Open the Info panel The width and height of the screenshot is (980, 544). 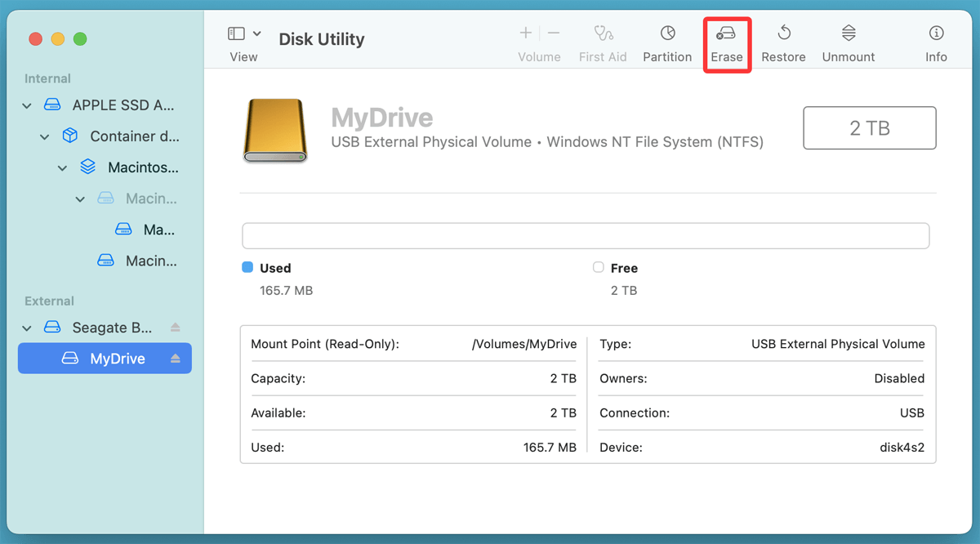tap(936, 34)
